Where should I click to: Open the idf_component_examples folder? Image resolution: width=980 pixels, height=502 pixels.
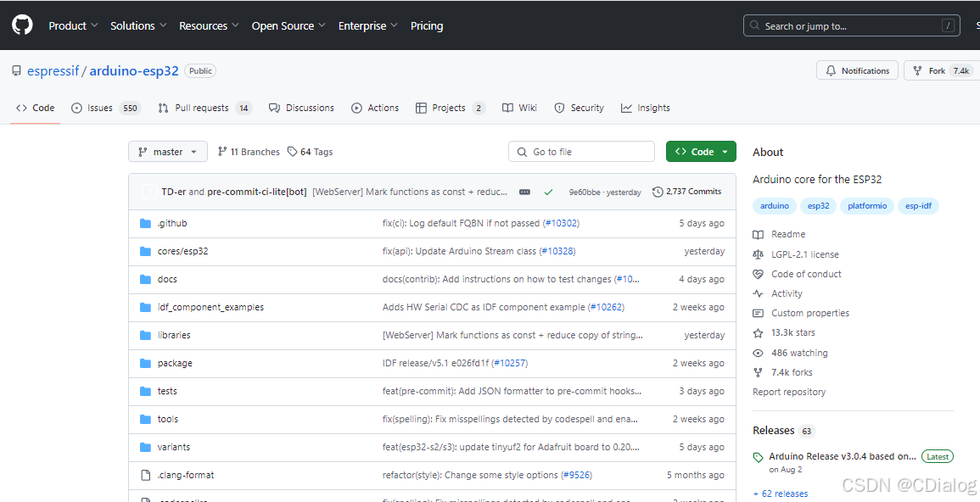(210, 307)
